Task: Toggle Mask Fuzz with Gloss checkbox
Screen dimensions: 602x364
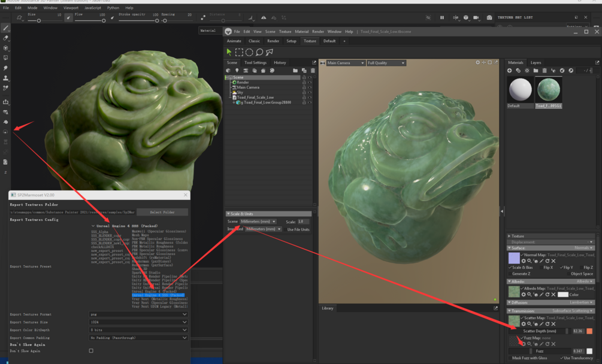Action: tap(510, 358)
